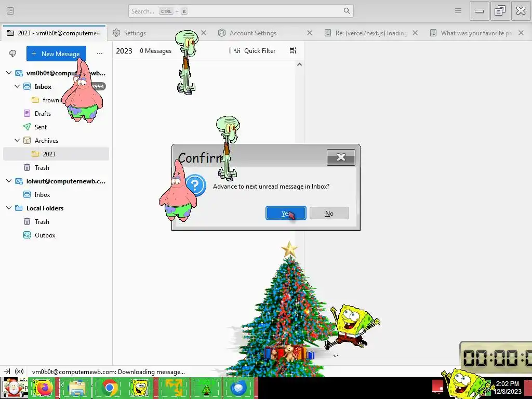532x399 pixels.
Task: Switch to the 2023 - vm0b0t mail tab
Action: (54, 33)
